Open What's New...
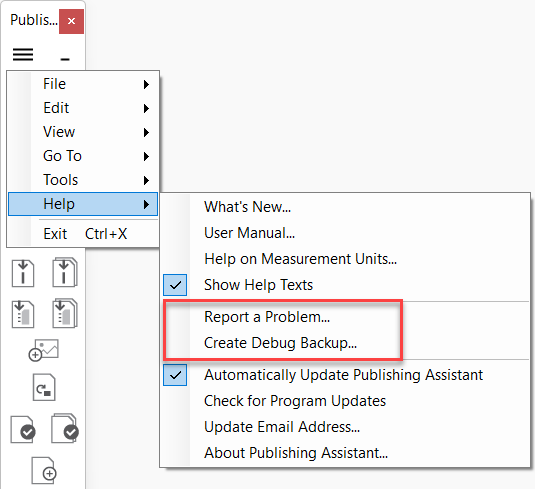Screen dimensions: 535x489 345,207
